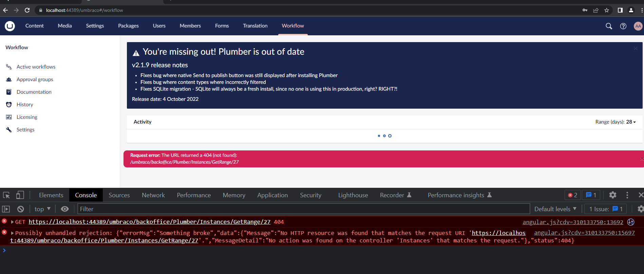Show the console sidebar icon
The image size is (644, 274).
click(x=6, y=209)
